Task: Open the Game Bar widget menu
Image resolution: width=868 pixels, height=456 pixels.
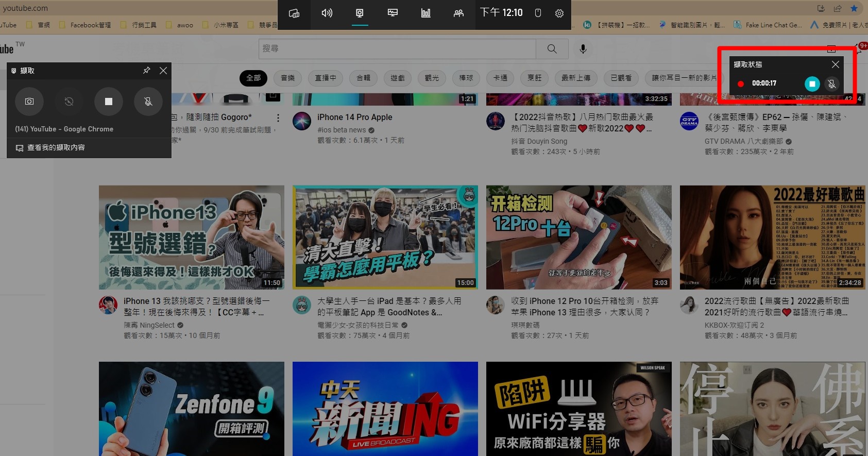Action: coord(294,13)
